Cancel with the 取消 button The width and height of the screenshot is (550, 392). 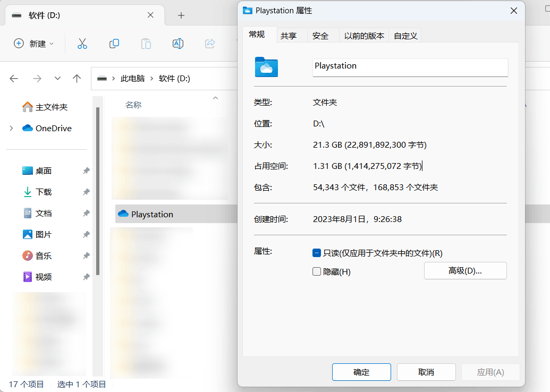pyautogui.click(x=426, y=372)
